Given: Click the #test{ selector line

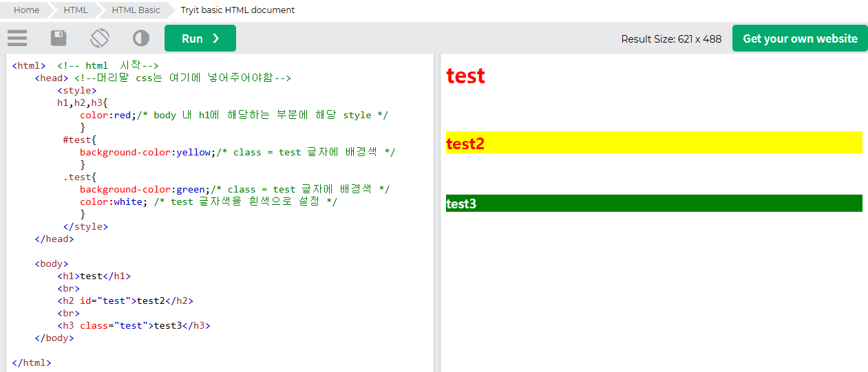Looking at the screenshot, I should 80,140.
